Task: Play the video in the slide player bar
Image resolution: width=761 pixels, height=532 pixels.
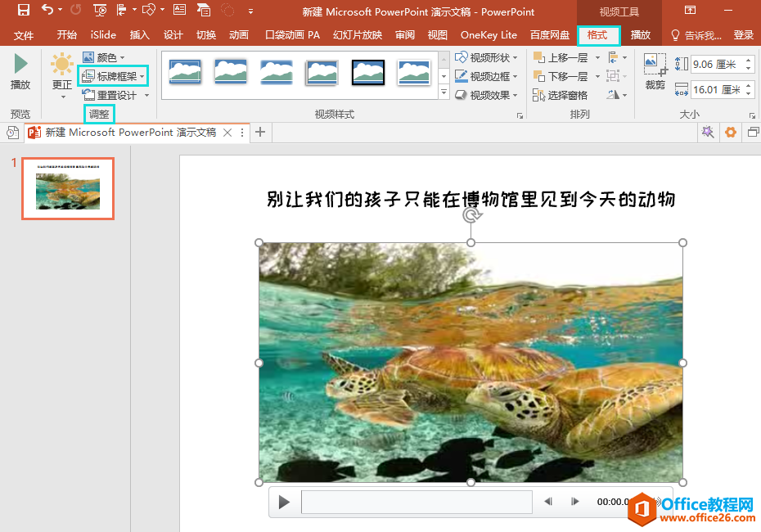Action: (x=284, y=502)
